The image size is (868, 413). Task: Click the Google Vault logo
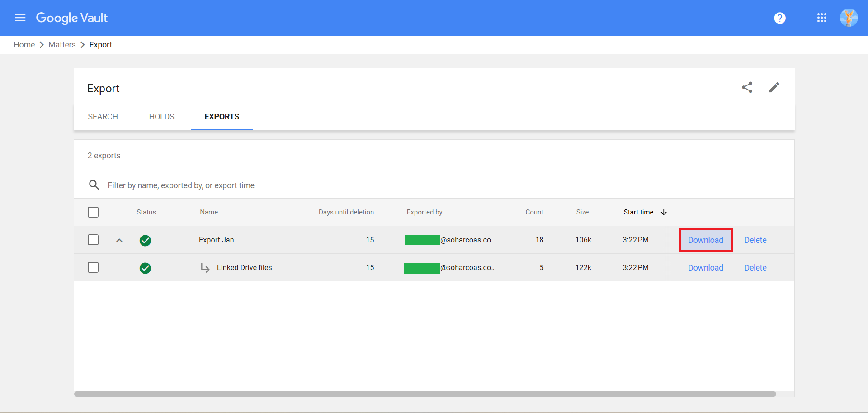(x=72, y=18)
